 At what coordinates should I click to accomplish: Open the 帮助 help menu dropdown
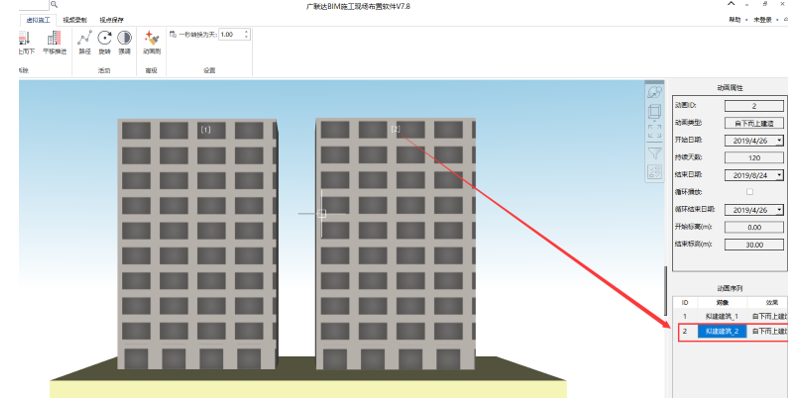tap(738, 20)
